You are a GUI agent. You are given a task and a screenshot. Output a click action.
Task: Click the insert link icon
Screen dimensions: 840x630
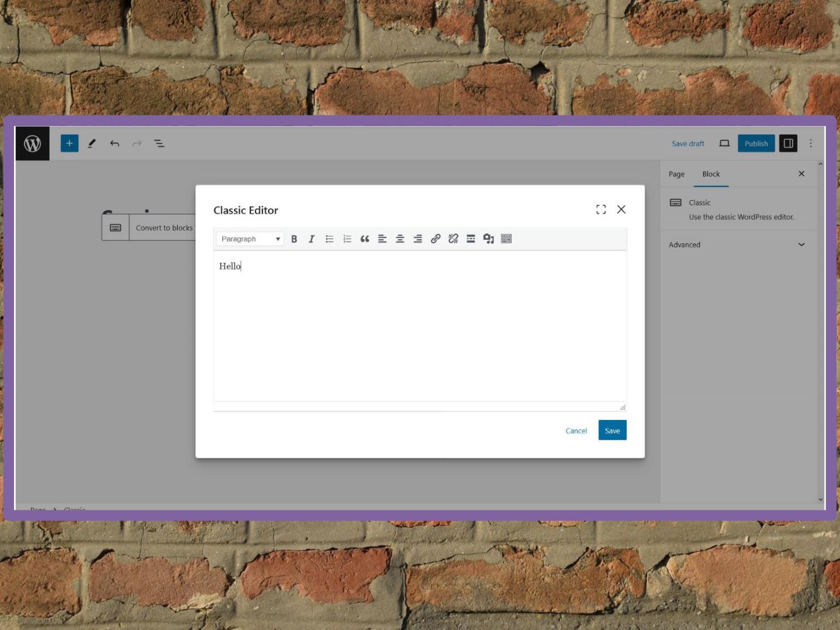(435, 239)
